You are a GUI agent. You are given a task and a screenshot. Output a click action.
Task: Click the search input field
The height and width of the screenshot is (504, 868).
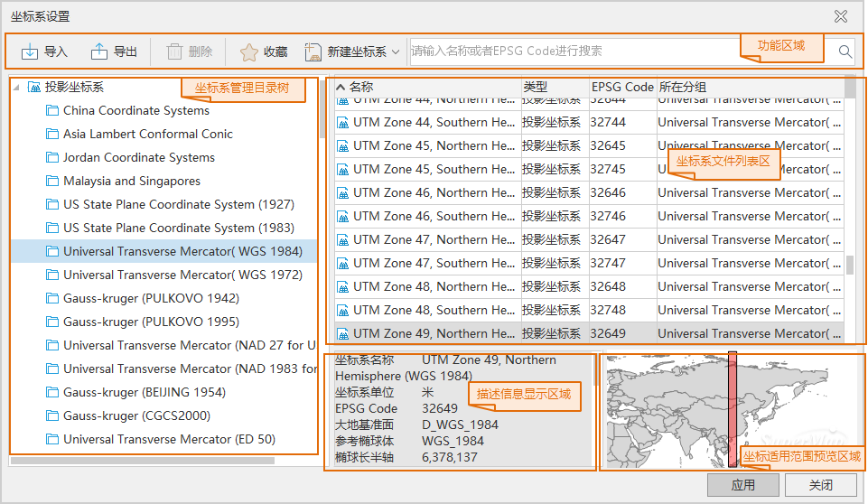pyautogui.click(x=574, y=51)
